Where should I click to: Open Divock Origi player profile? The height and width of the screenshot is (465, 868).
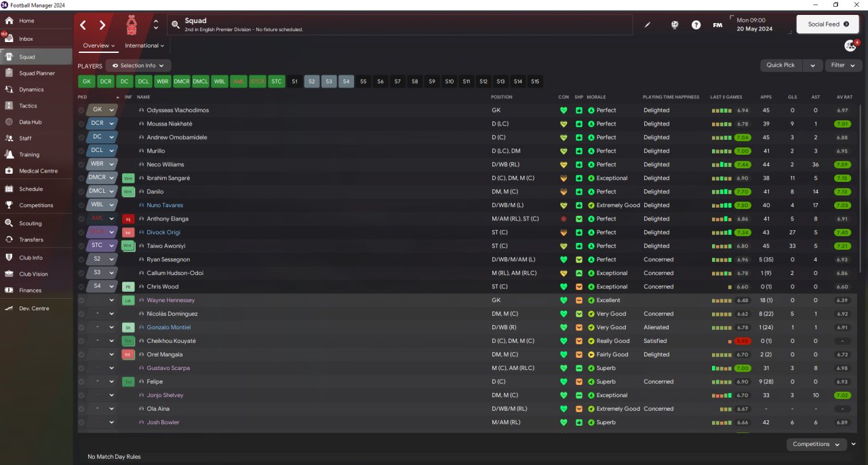[x=163, y=232]
